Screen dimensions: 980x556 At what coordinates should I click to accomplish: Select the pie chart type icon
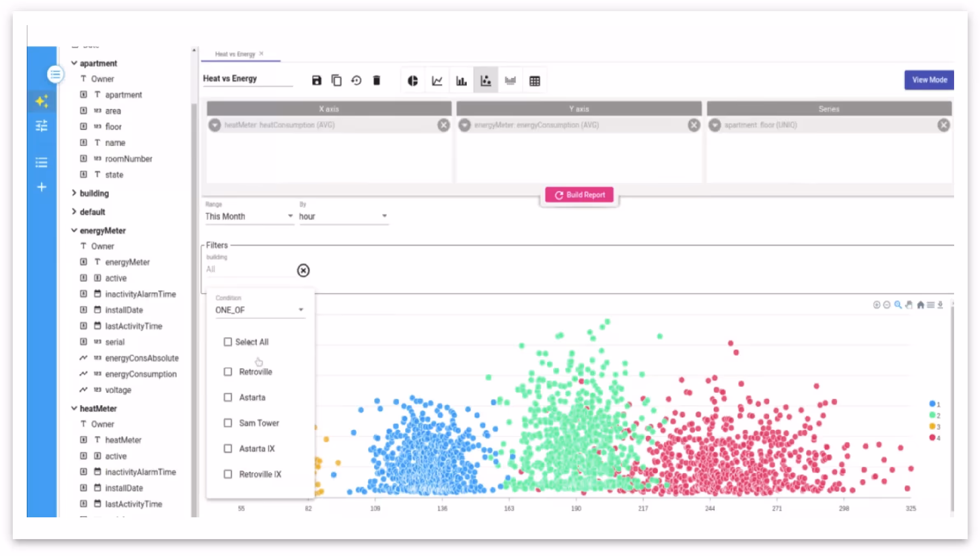tap(413, 81)
